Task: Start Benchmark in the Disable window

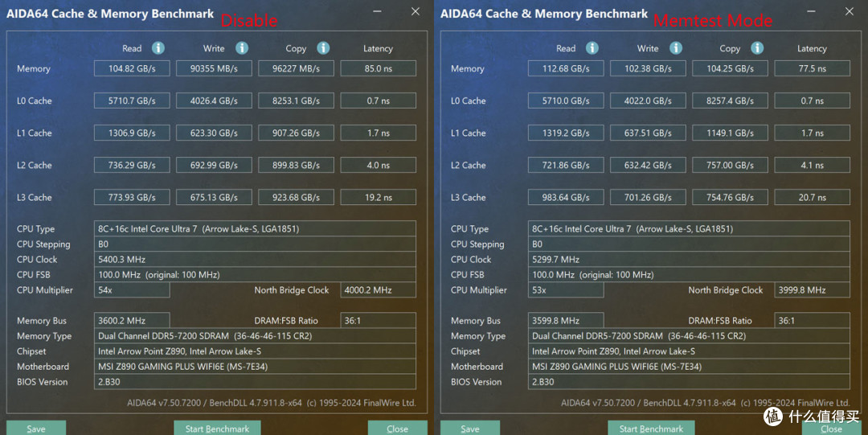Action: point(217,428)
